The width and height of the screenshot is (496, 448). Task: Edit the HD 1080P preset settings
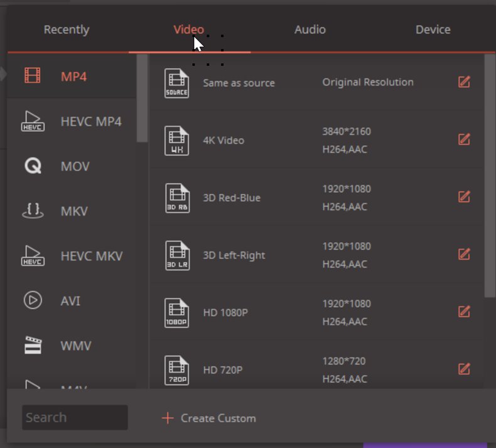(x=464, y=311)
